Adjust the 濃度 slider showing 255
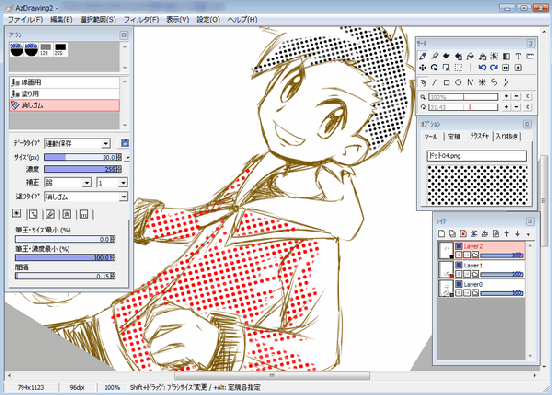 point(83,169)
